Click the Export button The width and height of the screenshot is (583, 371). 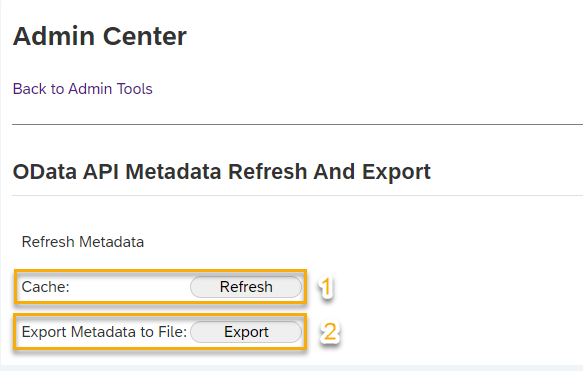246,332
